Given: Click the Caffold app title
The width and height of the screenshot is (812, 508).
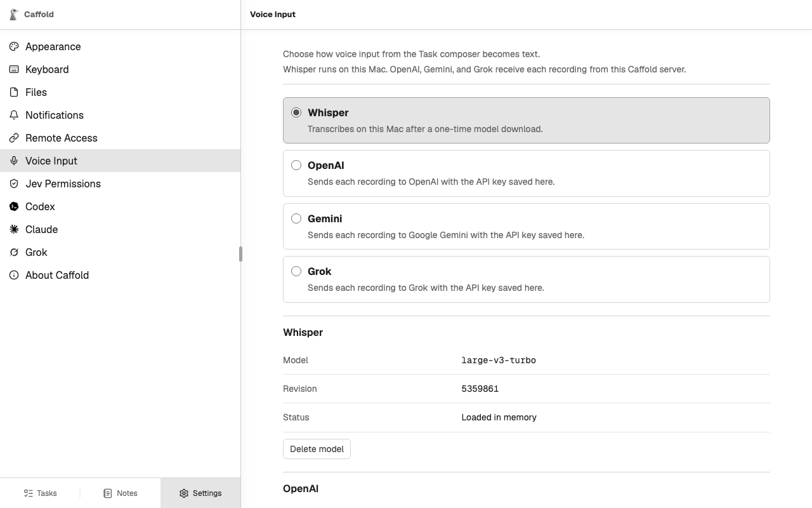Looking at the screenshot, I should [x=39, y=14].
